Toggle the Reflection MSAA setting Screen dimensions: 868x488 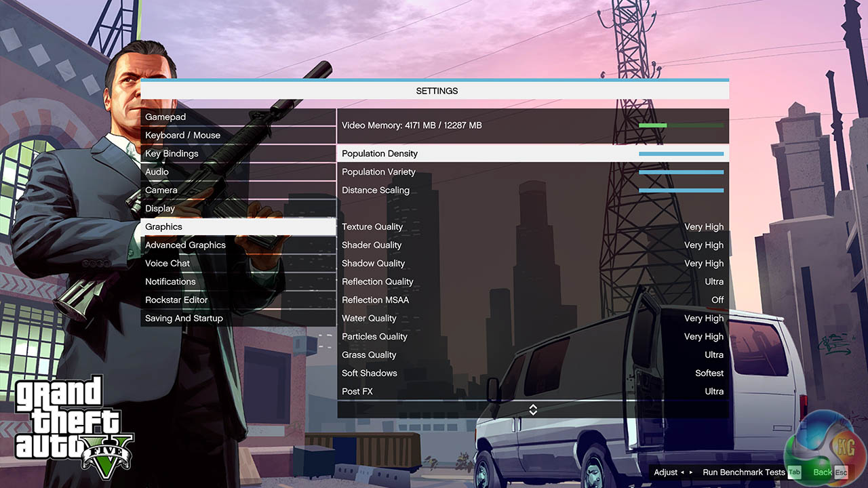click(x=533, y=300)
